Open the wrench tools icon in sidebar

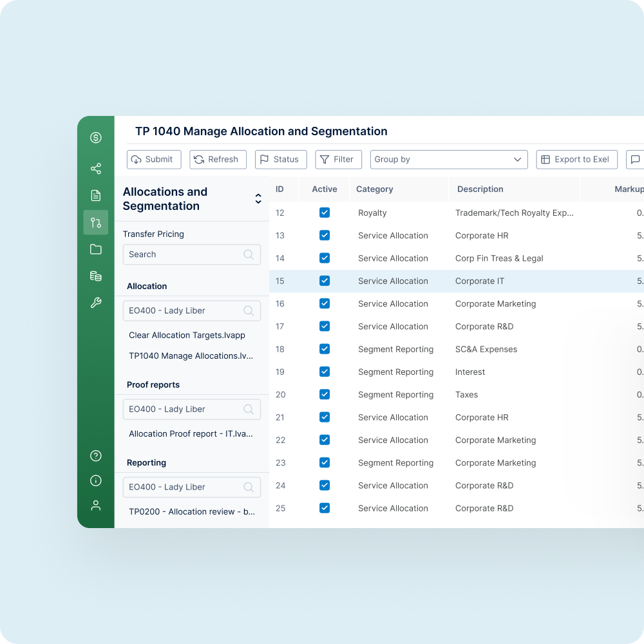pos(96,302)
